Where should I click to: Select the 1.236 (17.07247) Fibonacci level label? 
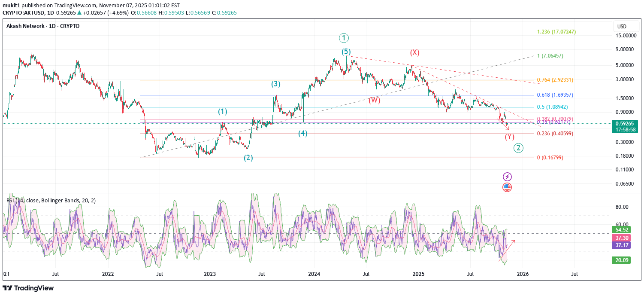(556, 32)
